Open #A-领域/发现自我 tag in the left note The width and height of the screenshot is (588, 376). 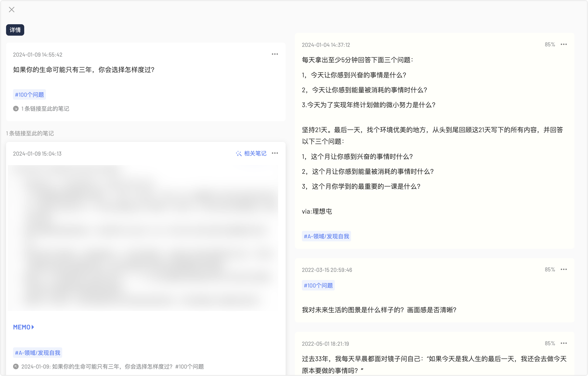point(38,353)
